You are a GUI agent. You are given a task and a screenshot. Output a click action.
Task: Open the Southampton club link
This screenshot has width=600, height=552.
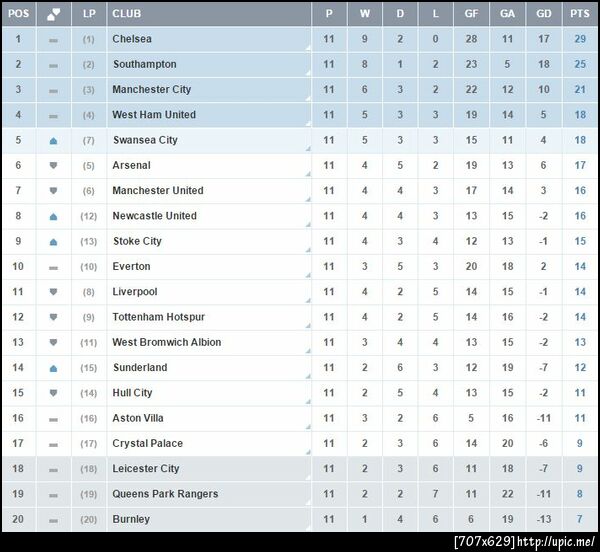click(x=144, y=65)
